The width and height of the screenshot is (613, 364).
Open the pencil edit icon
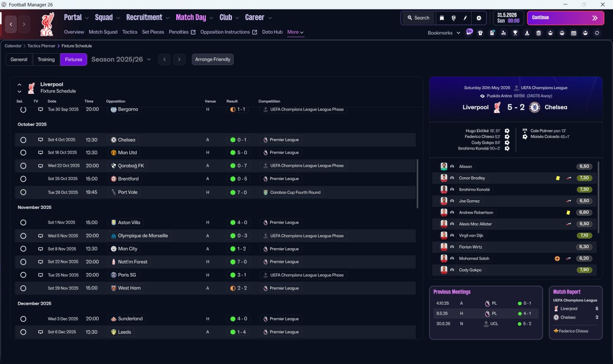click(x=465, y=18)
